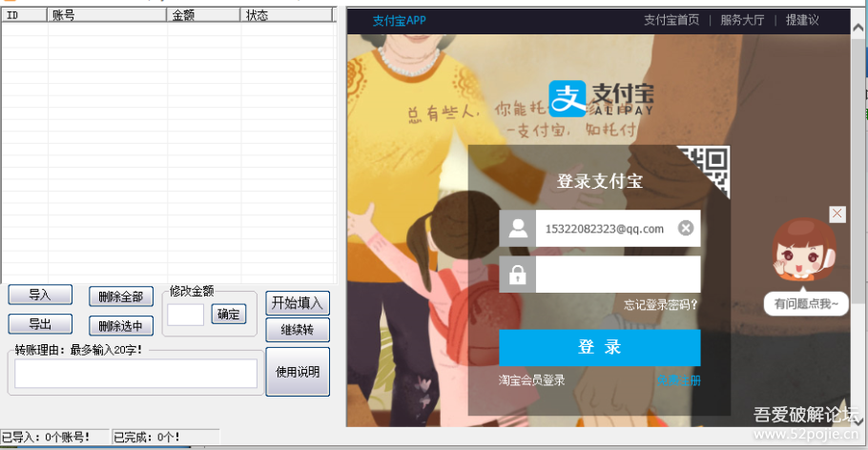Click the 忘记登录密码? link
This screenshot has width=868, height=450.
pos(660,304)
